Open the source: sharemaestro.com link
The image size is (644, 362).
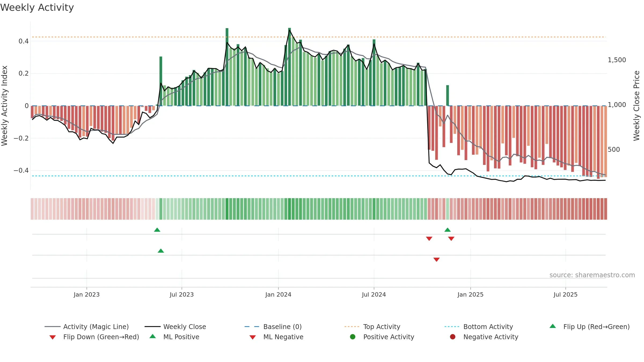[592, 275]
